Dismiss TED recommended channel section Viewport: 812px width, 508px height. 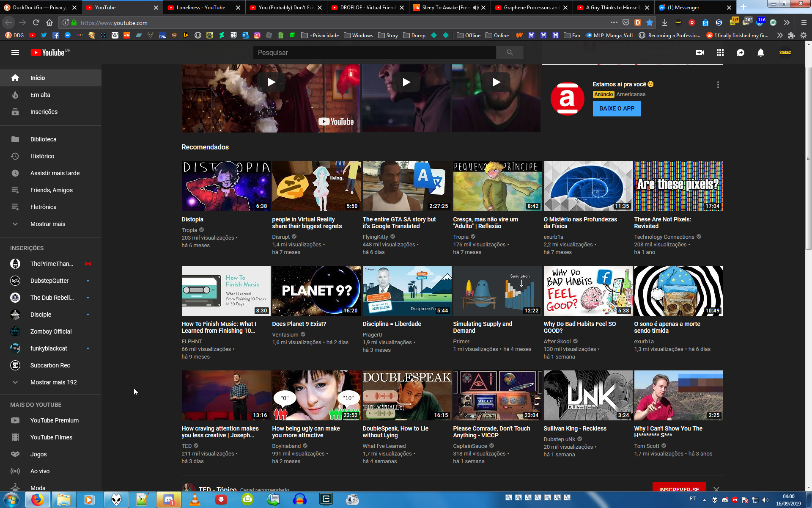716,489
